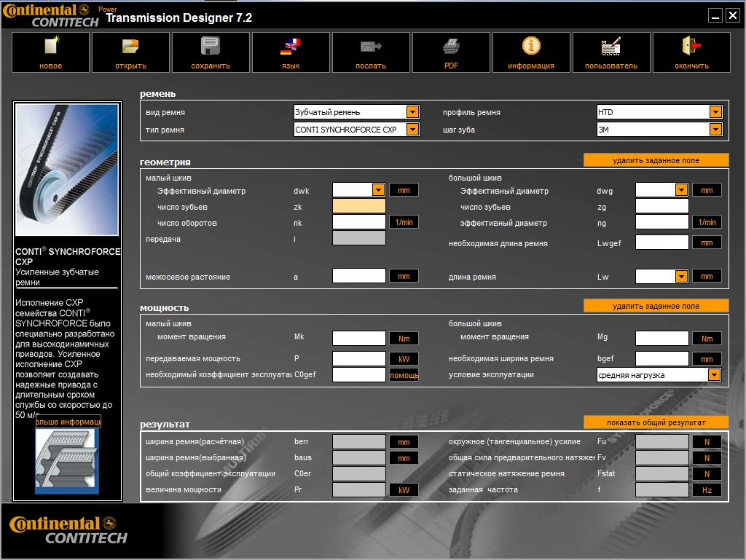Change language via the 'язык' flags icon
Viewport: 746px width, 560px height.
click(291, 52)
